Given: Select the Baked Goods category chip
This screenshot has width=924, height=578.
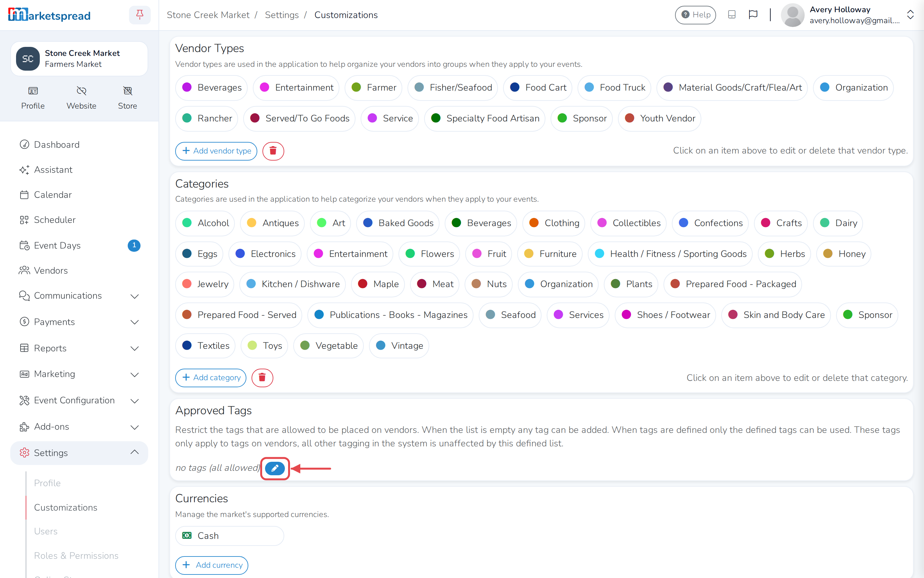Looking at the screenshot, I should (x=398, y=223).
